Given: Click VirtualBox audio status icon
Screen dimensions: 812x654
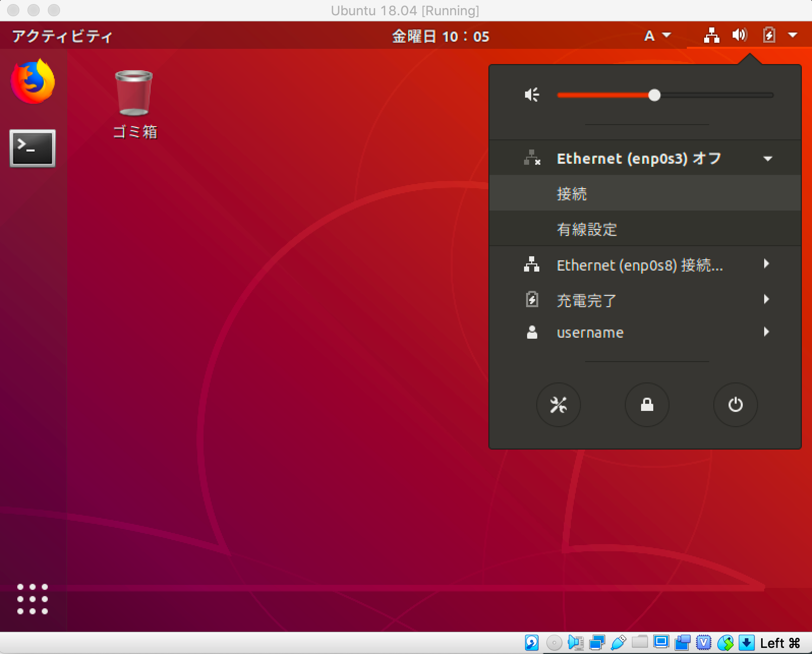Looking at the screenshot, I should coord(575,643).
